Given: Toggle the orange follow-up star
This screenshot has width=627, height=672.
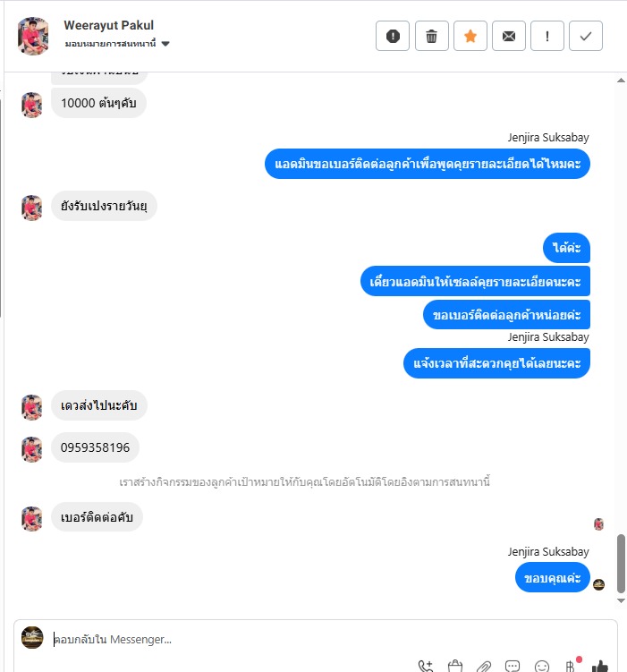Looking at the screenshot, I should tap(470, 36).
